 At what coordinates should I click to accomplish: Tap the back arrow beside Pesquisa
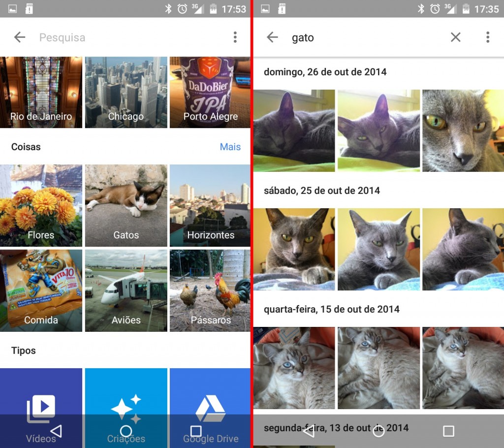tap(20, 37)
